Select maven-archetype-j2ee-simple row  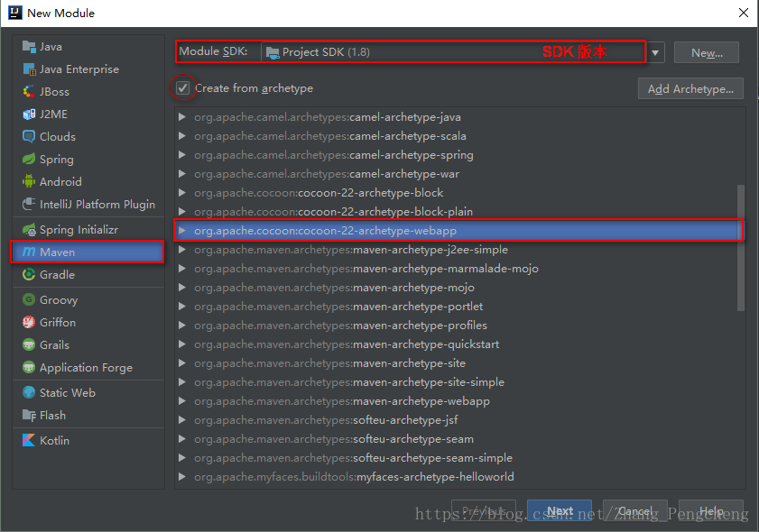459,250
